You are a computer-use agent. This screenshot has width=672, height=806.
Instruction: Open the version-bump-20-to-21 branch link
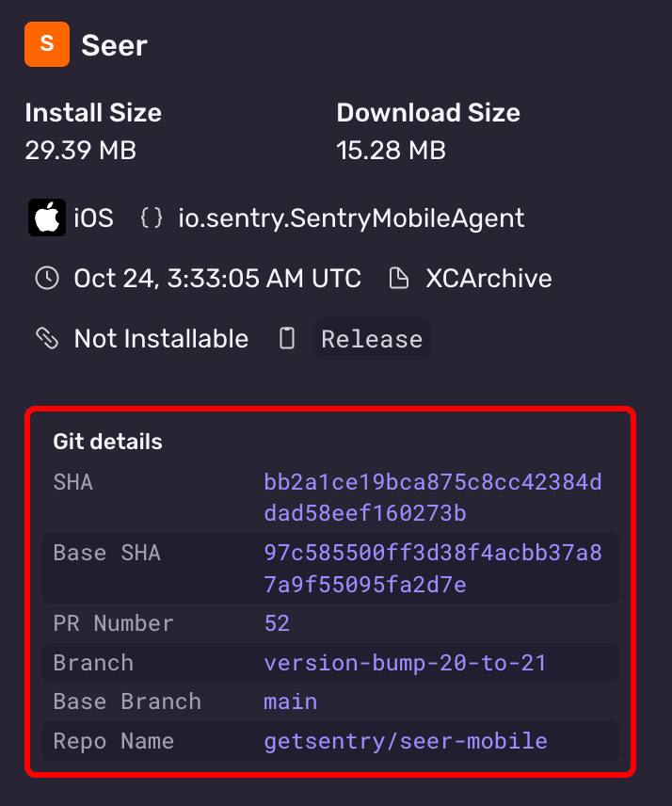[405, 663]
